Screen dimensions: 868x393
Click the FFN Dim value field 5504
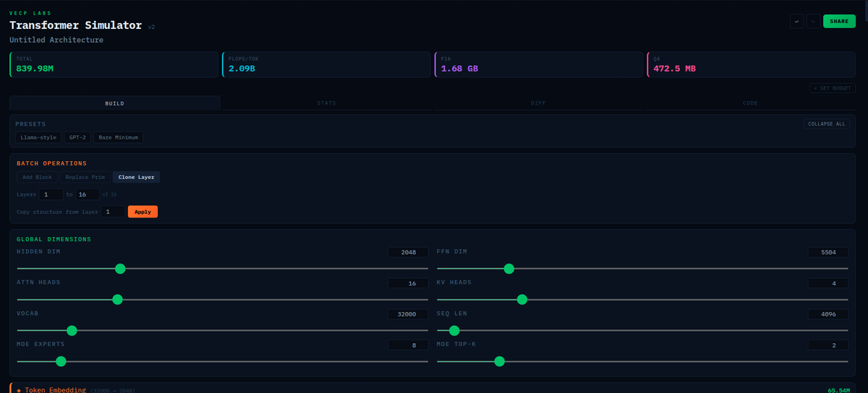[828, 252]
